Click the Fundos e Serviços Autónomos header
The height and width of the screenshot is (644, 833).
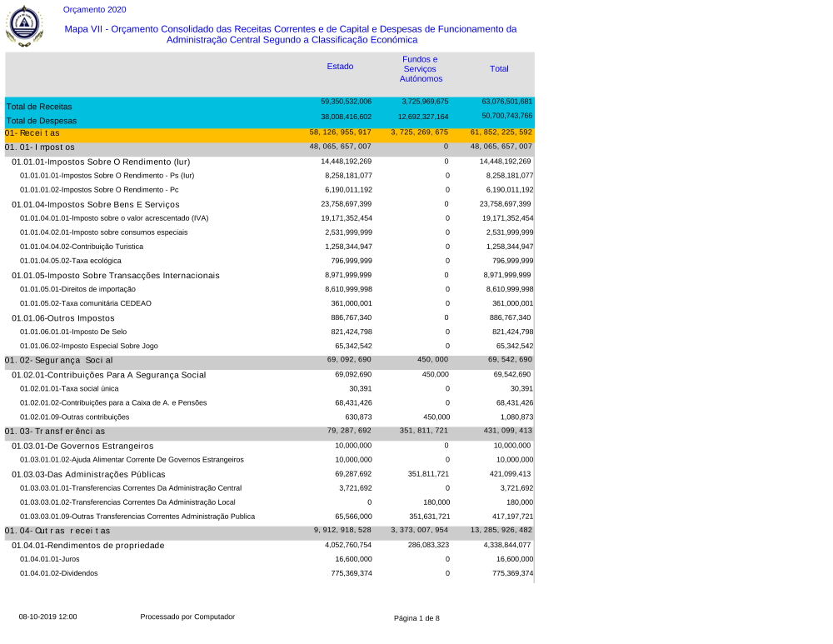(x=421, y=69)
